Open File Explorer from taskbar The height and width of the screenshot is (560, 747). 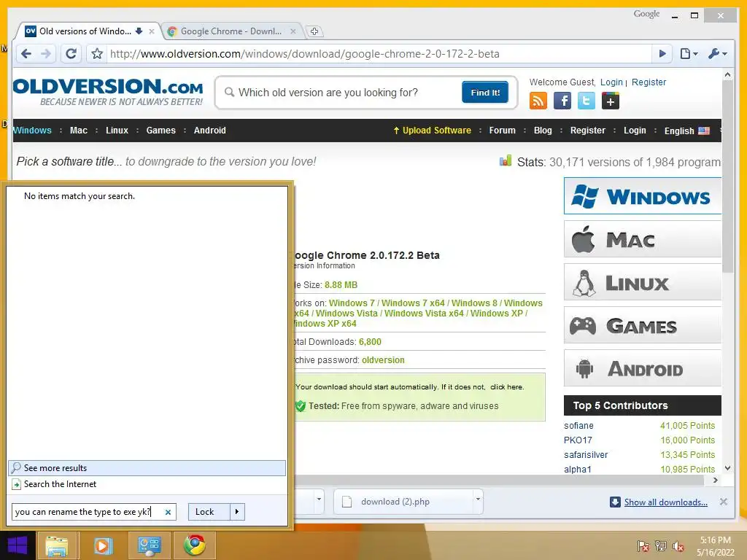(57, 545)
